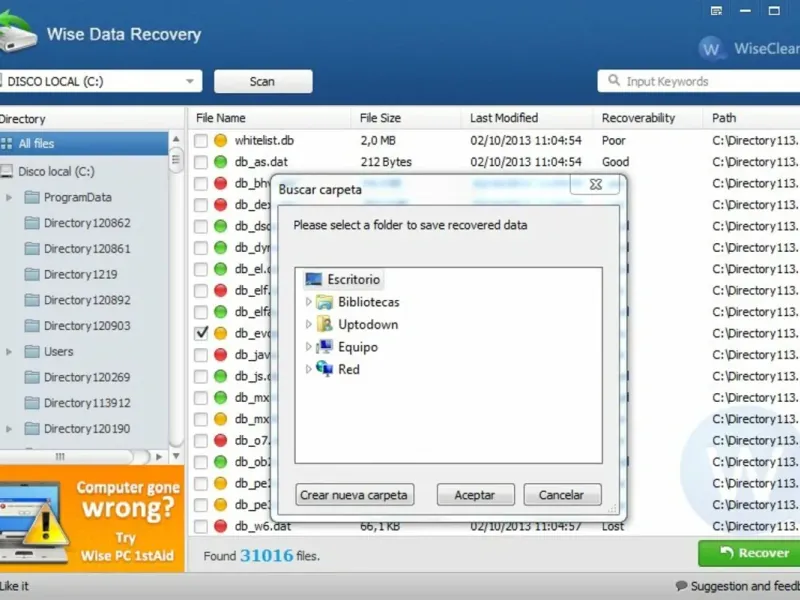Screen dimensions: 800x600
Task: Check the db_jav file checkbox
Action: 201,355
